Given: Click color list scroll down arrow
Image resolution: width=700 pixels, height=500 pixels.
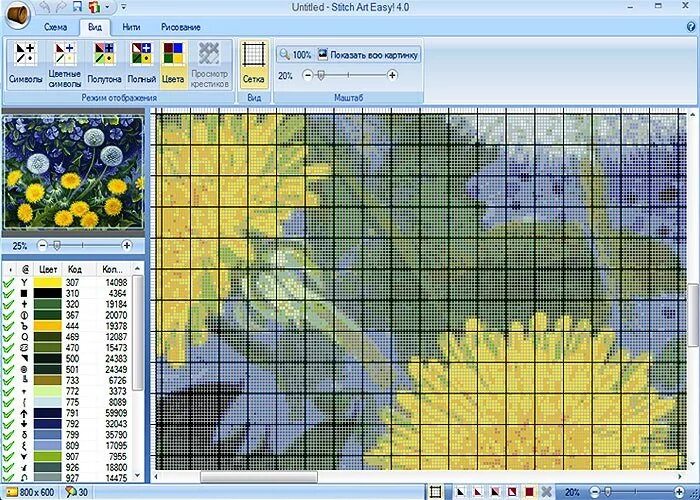Looking at the screenshot, I should point(138,476).
